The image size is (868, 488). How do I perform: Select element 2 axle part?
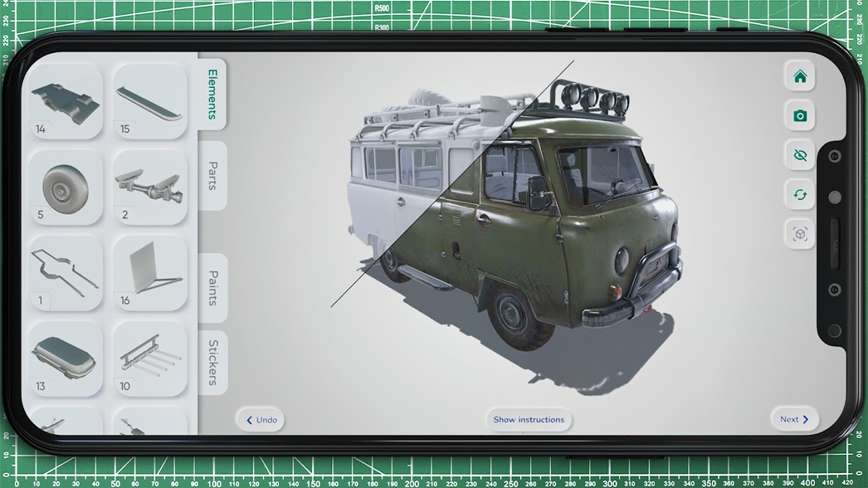(150, 188)
